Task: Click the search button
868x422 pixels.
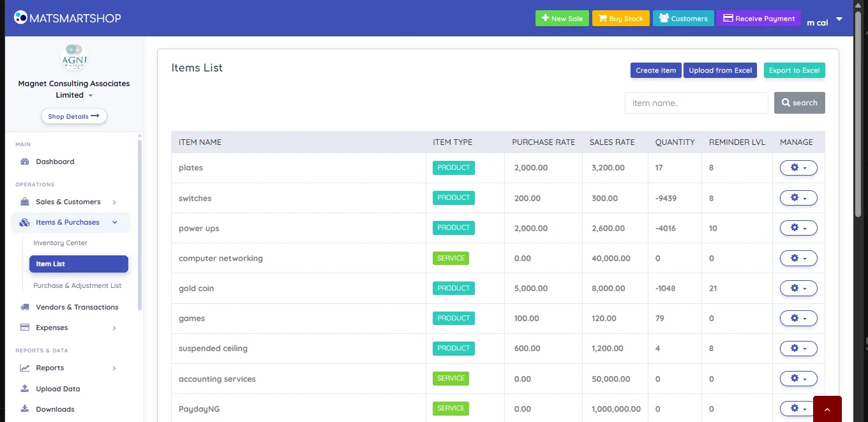Action: tap(799, 103)
